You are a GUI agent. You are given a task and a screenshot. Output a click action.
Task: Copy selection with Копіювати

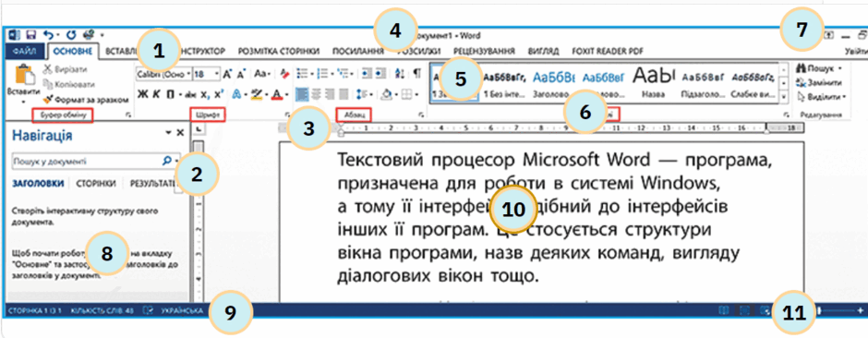(68, 85)
